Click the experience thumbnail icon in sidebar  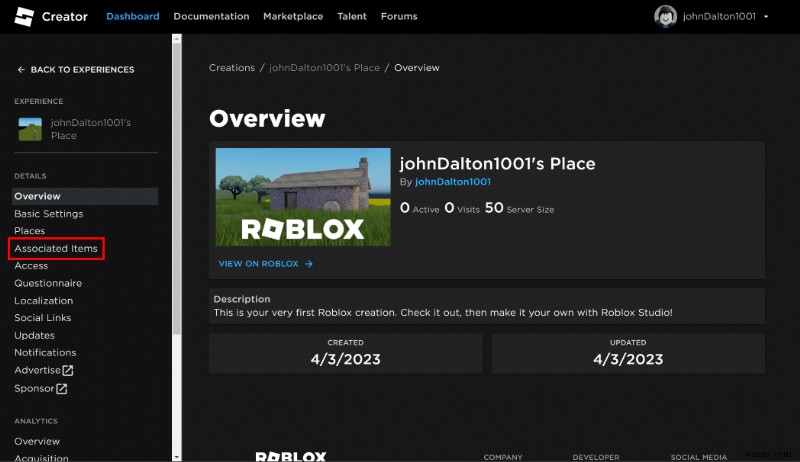30,129
